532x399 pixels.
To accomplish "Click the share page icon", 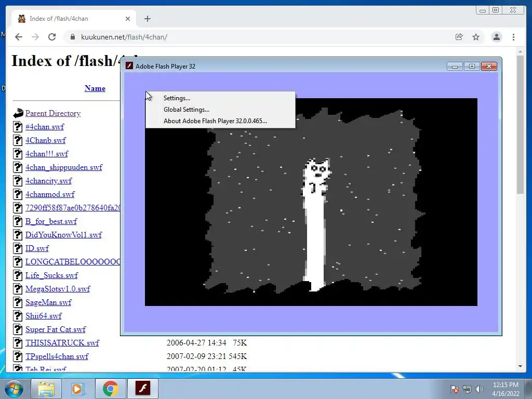I will pos(459,37).
